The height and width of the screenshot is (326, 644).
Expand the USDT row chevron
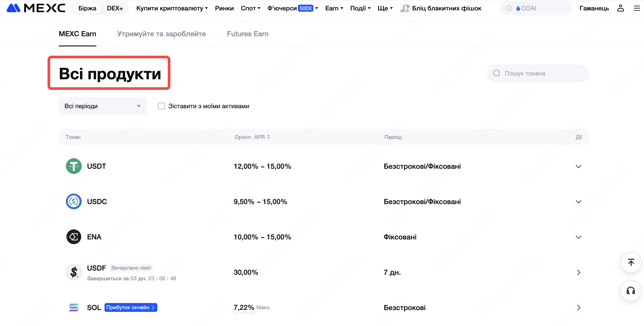tap(578, 166)
